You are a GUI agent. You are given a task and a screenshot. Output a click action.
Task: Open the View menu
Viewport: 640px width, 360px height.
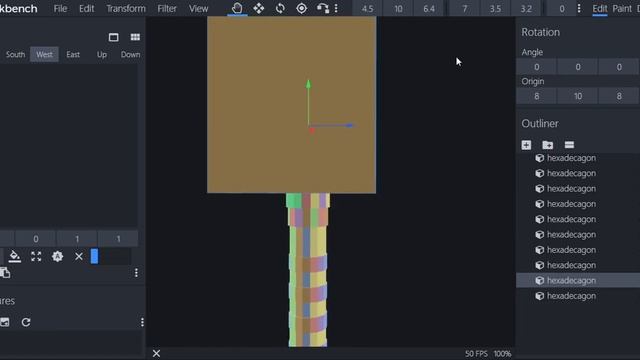click(198, 8)
